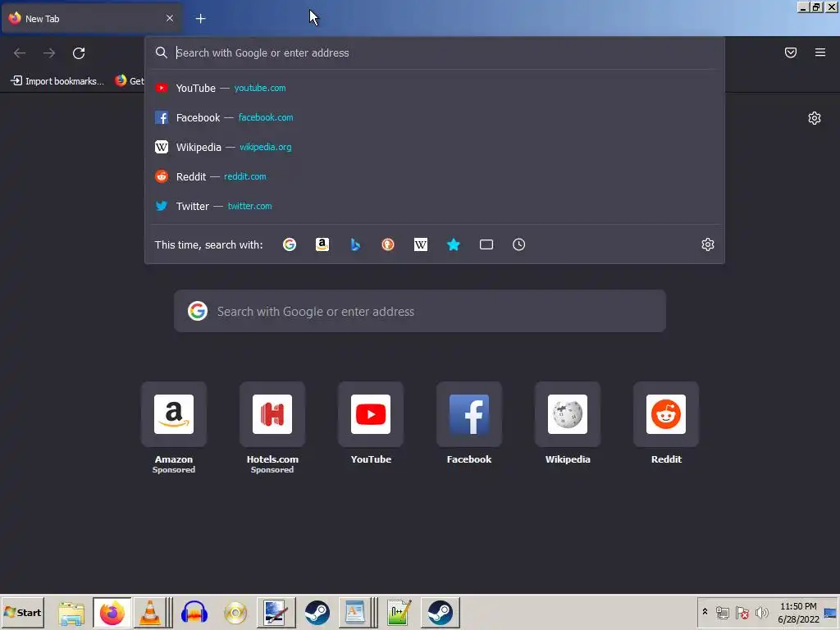Click the Windows Start button
Image resolution: width=840 pixels, height=630 pixels.
(x=22, y=613)
